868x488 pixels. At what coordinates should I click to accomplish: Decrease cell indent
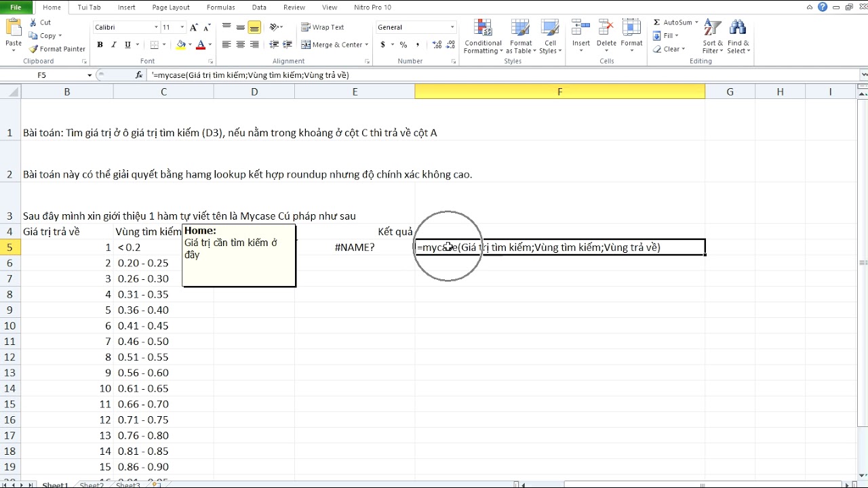(274, 45)
